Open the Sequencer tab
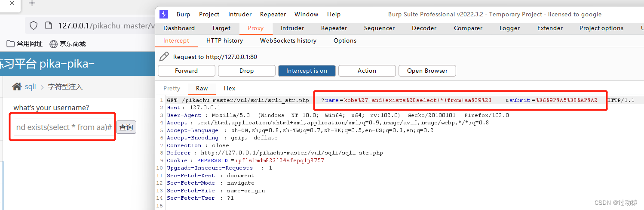This screenshot has height=210, width=644. pos(379,28)
